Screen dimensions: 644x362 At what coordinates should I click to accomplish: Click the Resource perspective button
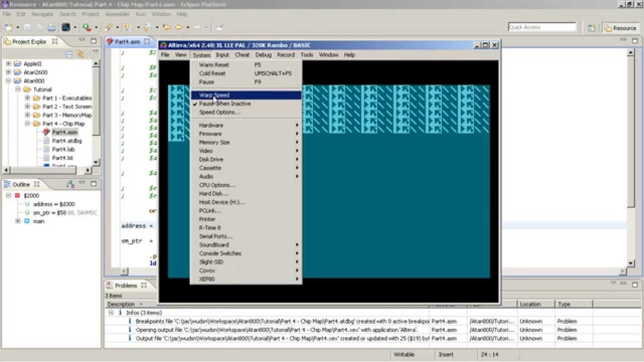tap(620, 28)
